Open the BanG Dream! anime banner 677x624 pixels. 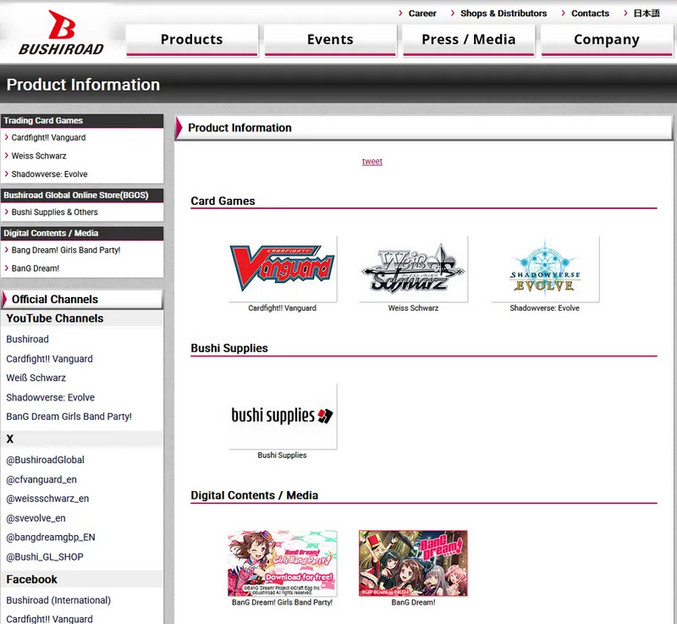(x=413, y=562)
